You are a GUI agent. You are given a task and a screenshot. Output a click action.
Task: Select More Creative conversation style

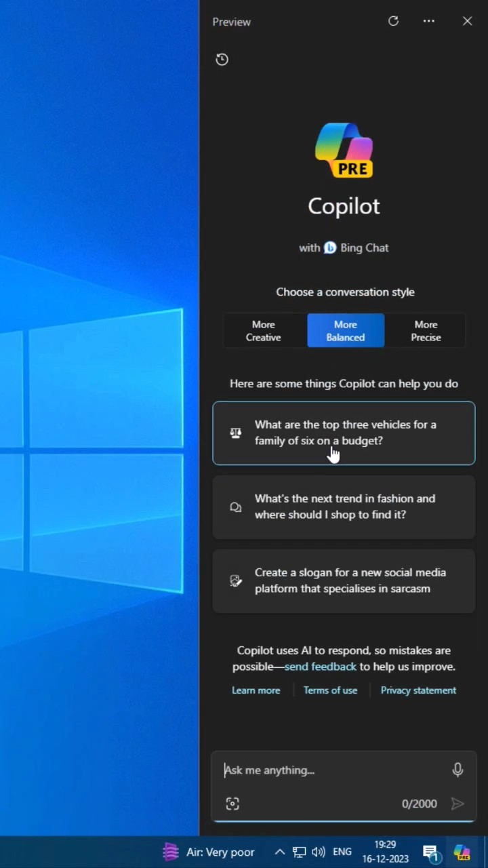(x=264, y=331)
